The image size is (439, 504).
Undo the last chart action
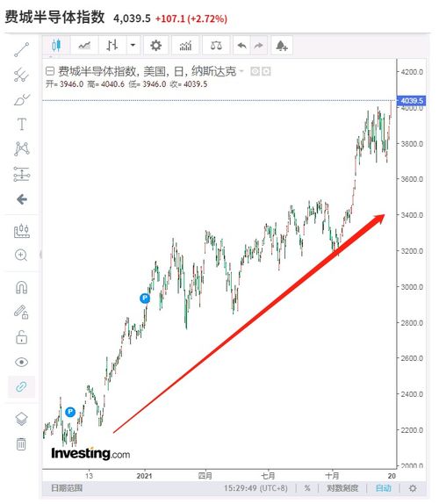tap(241, 46)
